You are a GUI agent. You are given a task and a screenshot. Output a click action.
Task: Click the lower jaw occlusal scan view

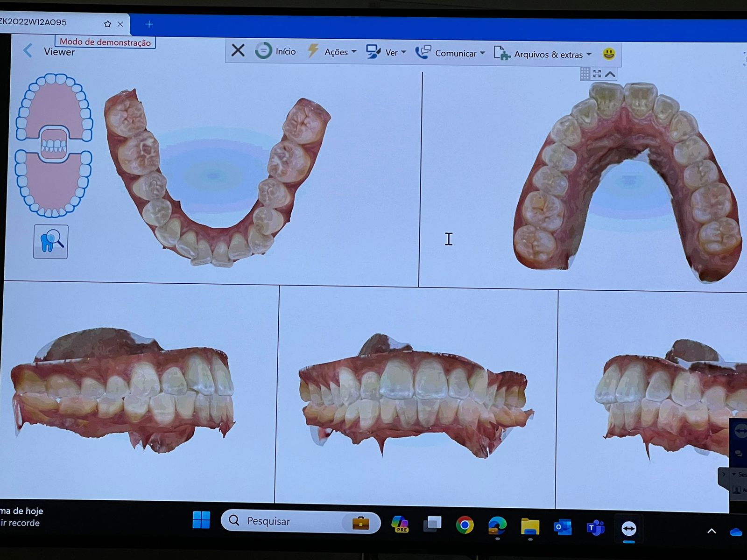[217, 177]
